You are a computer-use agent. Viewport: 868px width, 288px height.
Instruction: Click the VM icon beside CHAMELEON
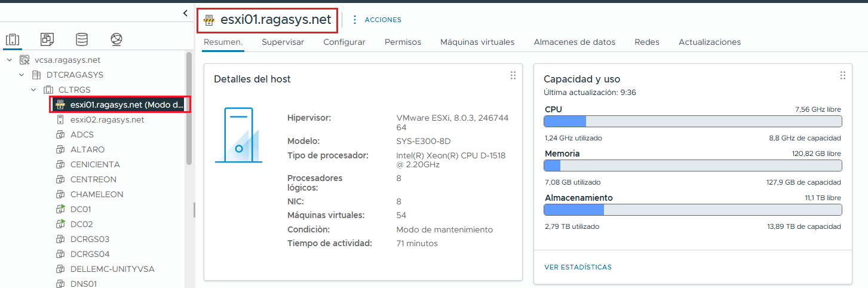[x=60, y=194]
